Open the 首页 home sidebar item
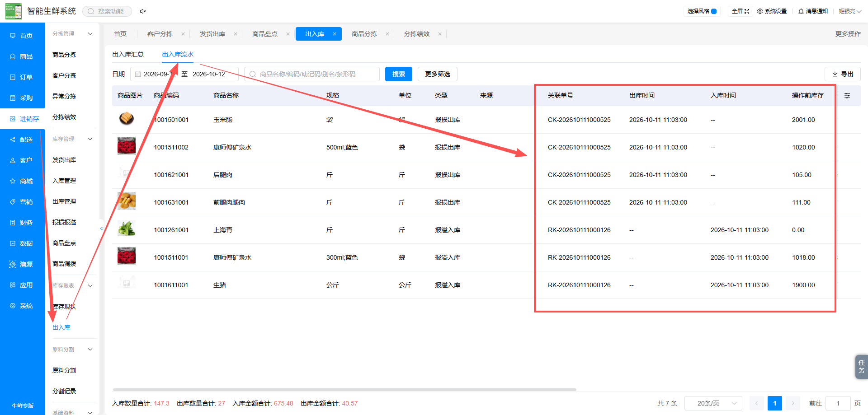 click(23, 36)
